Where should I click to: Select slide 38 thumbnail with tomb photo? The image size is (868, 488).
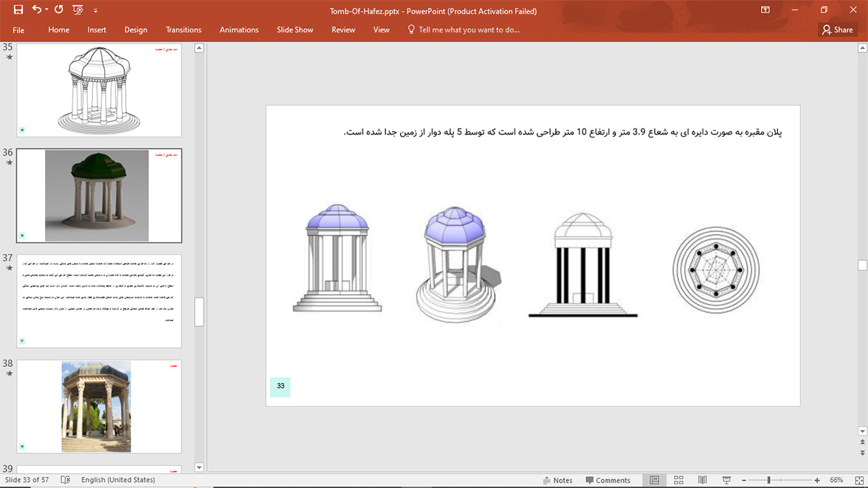99,406
